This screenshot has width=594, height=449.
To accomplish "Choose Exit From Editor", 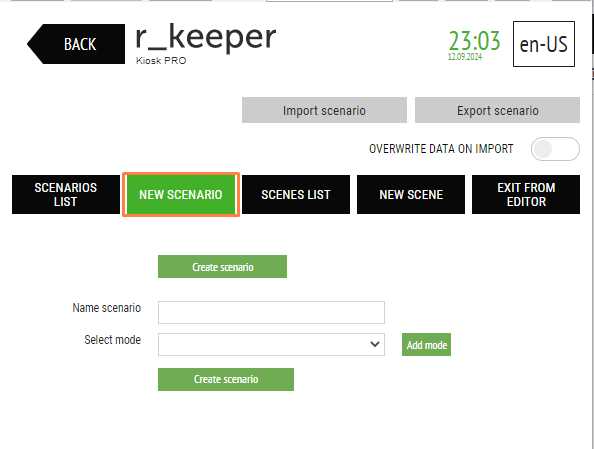I will tap(526, 194).
